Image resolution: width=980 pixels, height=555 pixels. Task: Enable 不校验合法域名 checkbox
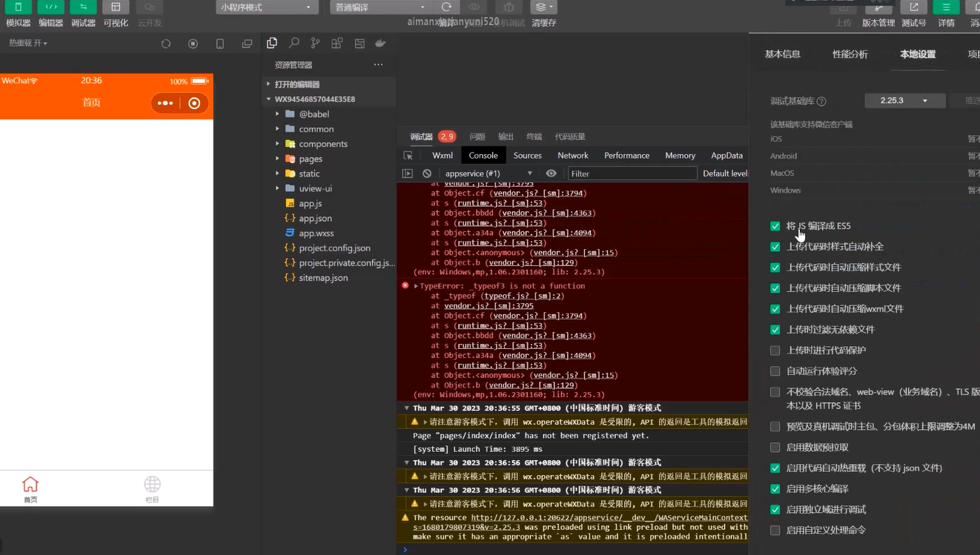(x=775, y=392)
